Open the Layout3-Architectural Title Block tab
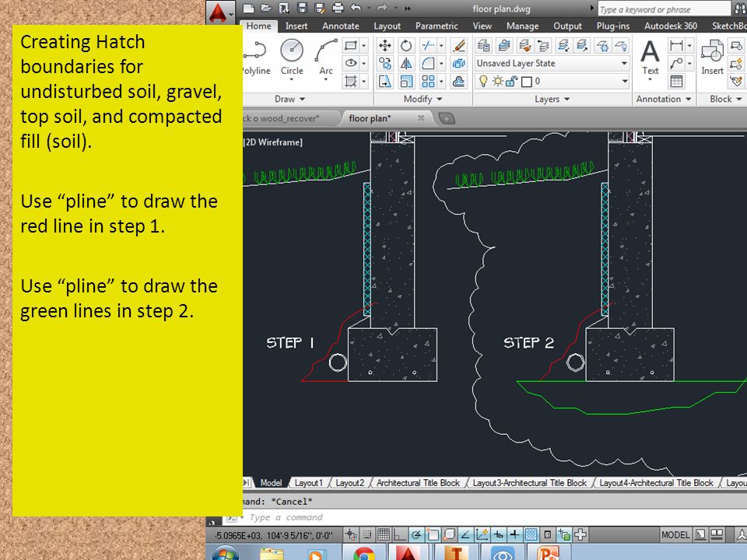Screen dimensions: 747x560 tap(529, 483)
